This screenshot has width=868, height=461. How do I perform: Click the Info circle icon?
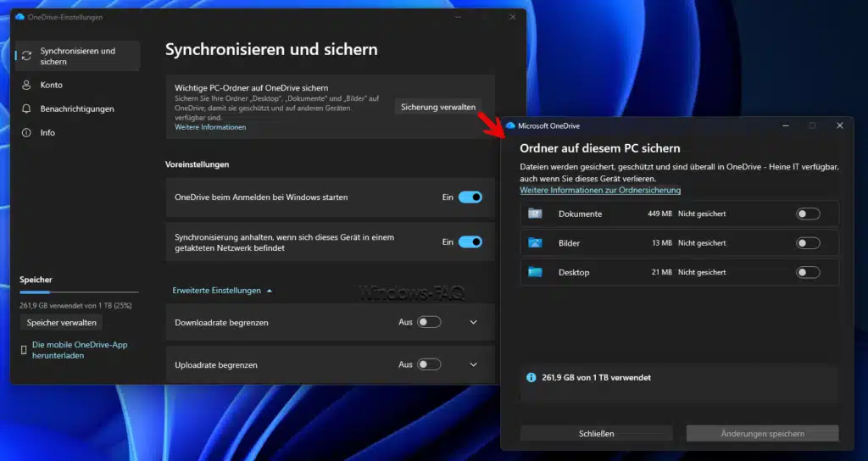[26, 132]
